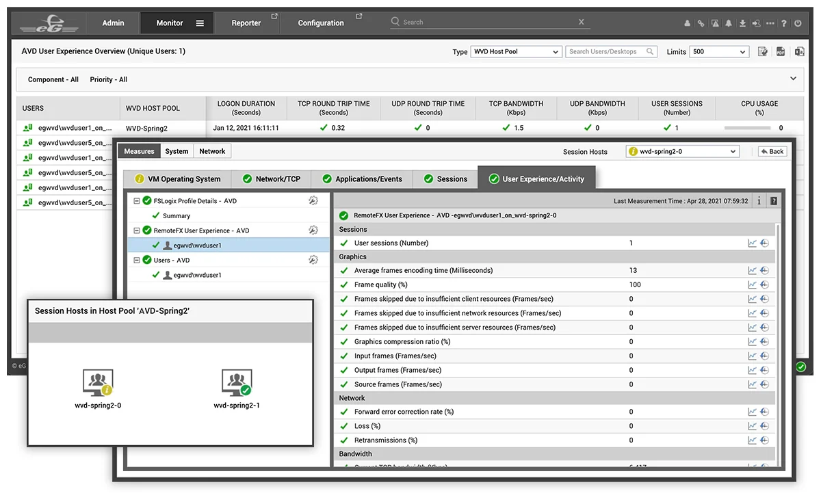The width and height of the screenshot is (821, 504).
Task: Click the USER SESSIONS column header
Action: [x=677, y=108]
